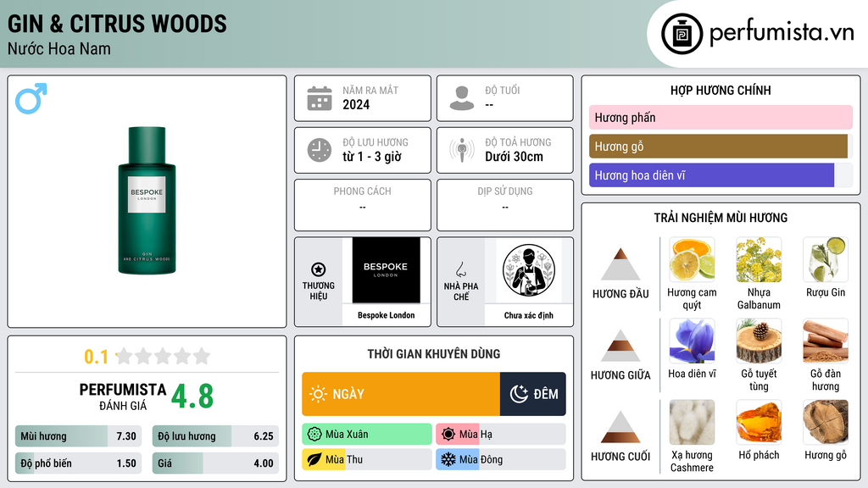868x488 pixels.
Task: Click the person icon beside Độ tuổi
Action: click(462, 98)
